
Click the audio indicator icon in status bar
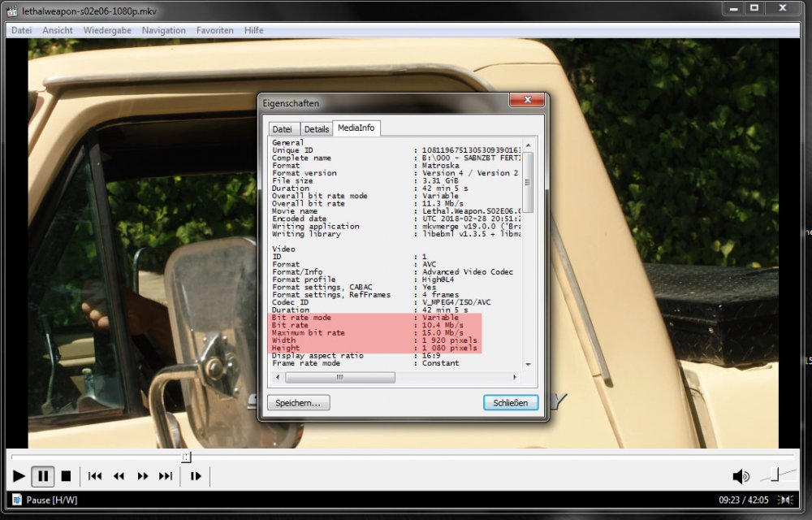click(x=787, y=500)
